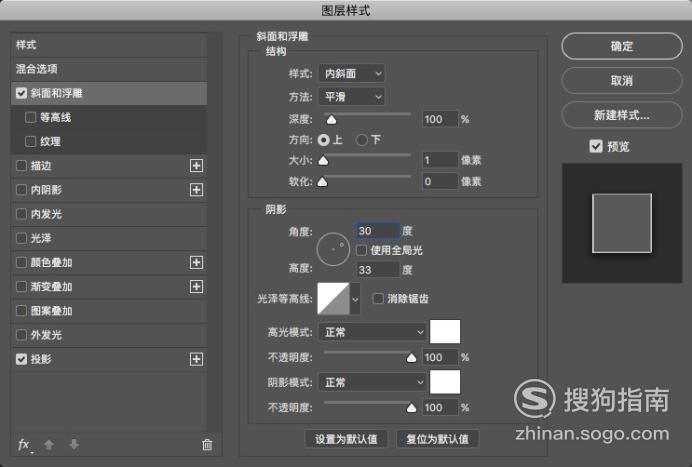This screenshot has width=692, height=467.
Task: Select the 外发光 list item
Action: pyautogui.click(x=109, y=335)
